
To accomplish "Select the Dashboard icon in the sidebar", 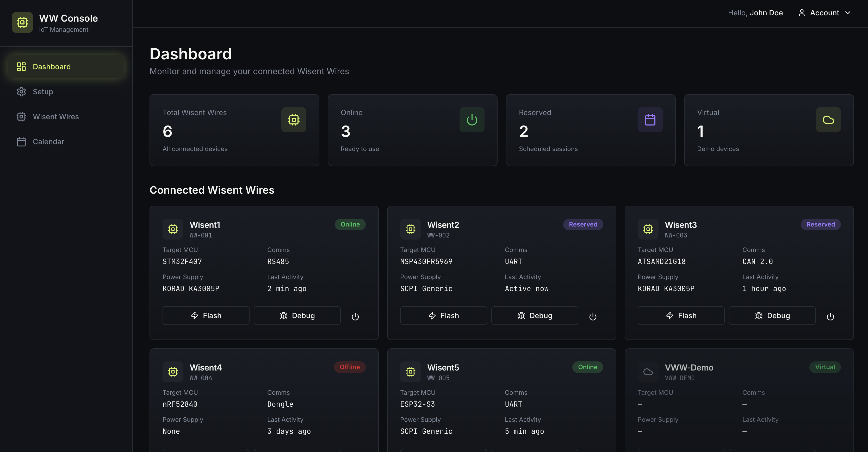I will (x=21, y=66).
